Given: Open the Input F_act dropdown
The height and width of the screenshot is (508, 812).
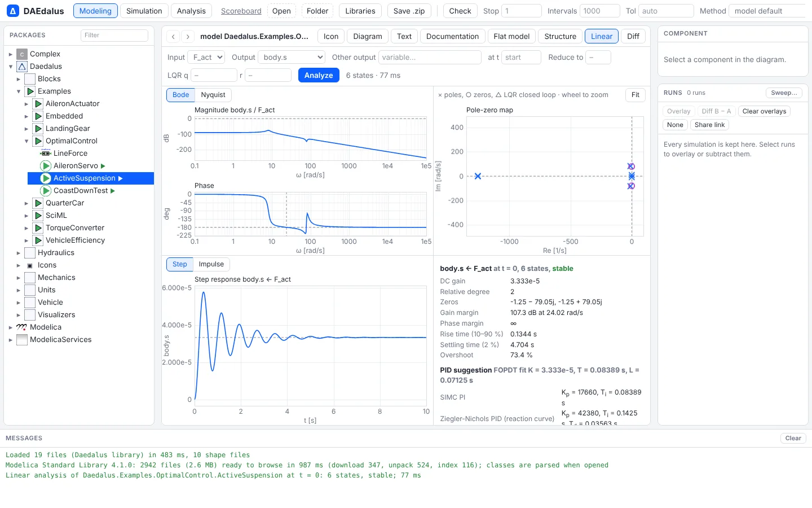Looking at the screenshot, I should (206, 57).
